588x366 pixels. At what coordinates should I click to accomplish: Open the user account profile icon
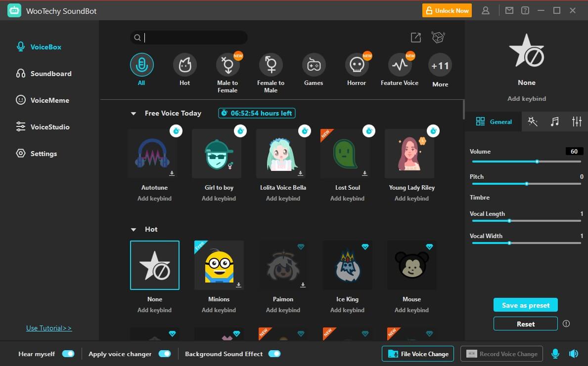[486, 10]
